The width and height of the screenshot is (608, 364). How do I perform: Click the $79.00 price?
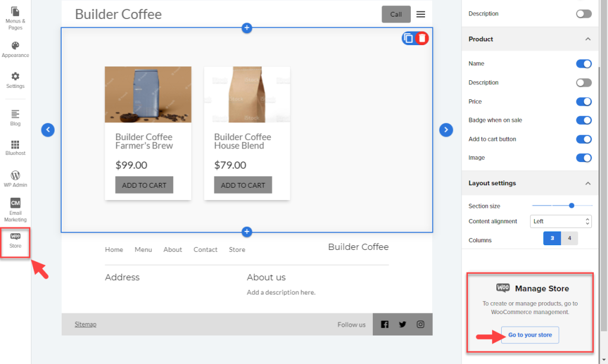(230, 165)
